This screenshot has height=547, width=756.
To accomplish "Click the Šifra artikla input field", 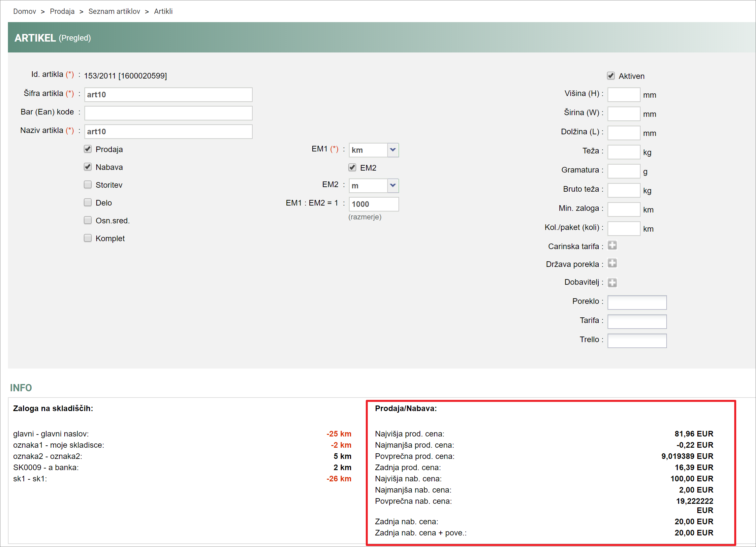I will 168,95.
